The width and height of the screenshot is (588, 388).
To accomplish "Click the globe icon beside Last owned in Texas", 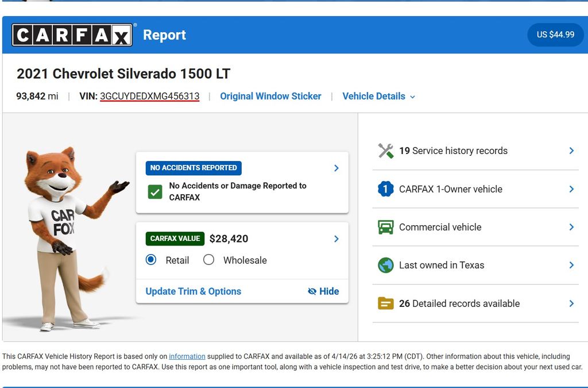I will pyautogui.click(x=385, y=265).
